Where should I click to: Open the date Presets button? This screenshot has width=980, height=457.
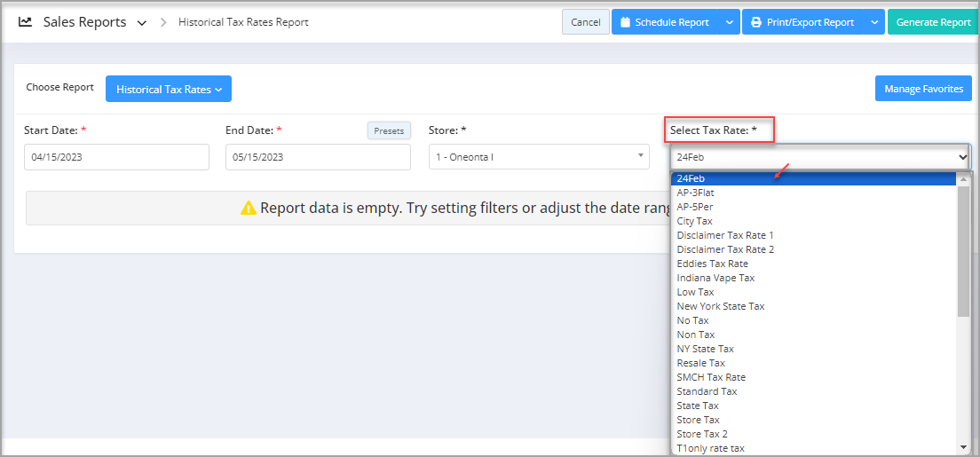389,130
